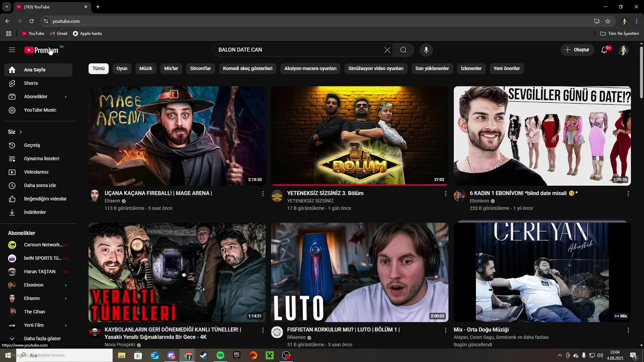Open Beğendiğim videolar list

[x=38, y=199]
